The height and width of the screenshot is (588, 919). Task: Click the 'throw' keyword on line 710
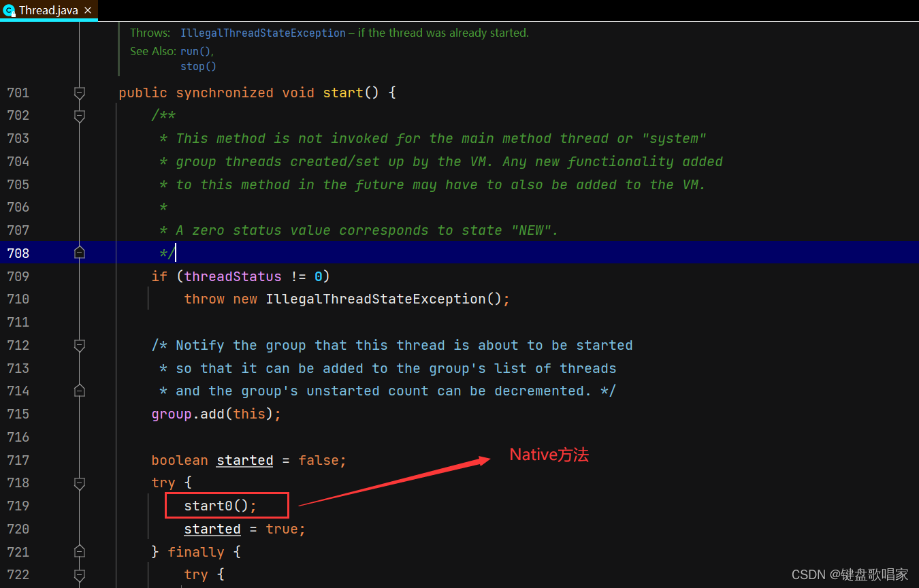pos(204,299)
